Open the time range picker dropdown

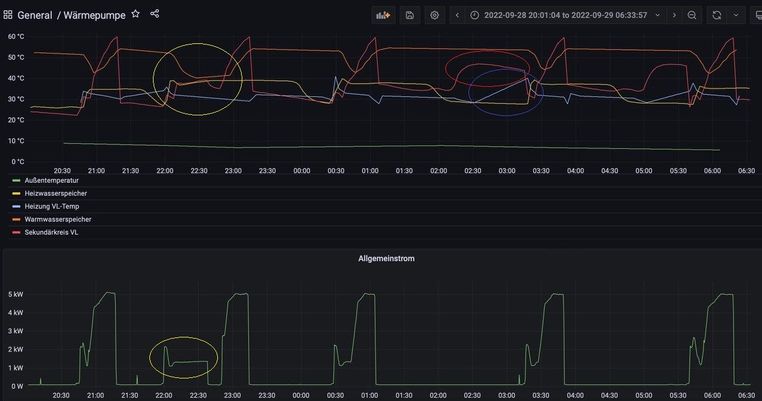click(x=562, y=15)
